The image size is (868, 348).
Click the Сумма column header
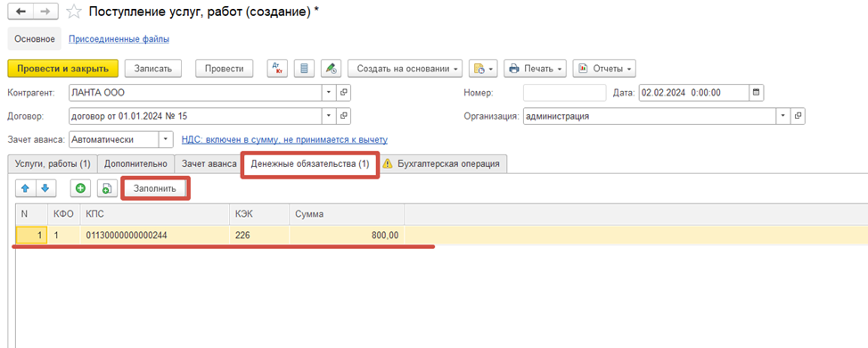(x=347, y=214)
